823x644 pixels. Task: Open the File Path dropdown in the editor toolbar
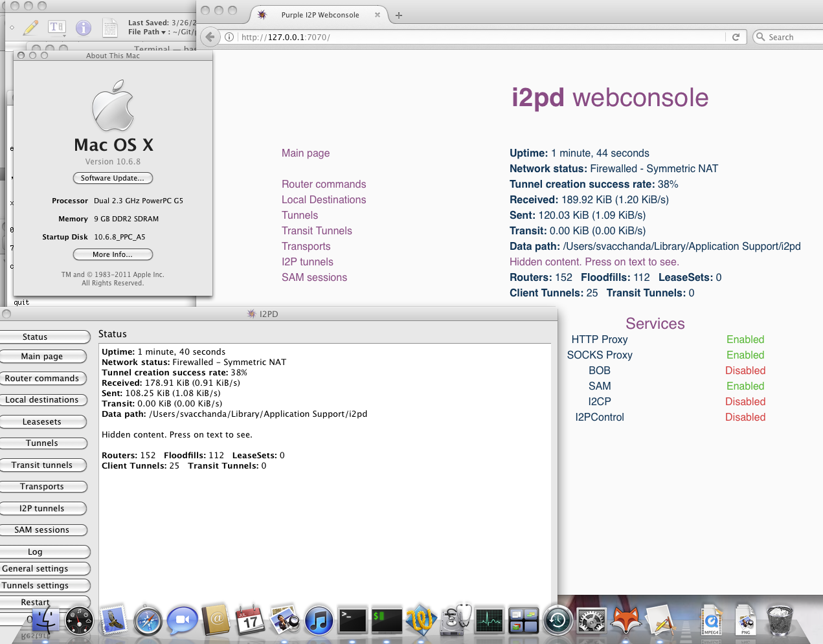click(147, 32)
